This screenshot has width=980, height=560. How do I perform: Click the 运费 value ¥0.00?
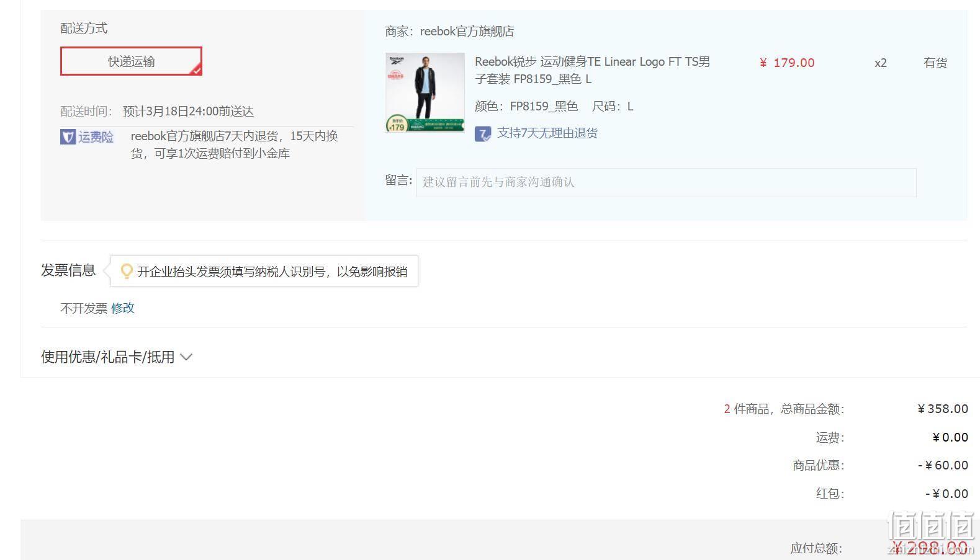[950, 437]
